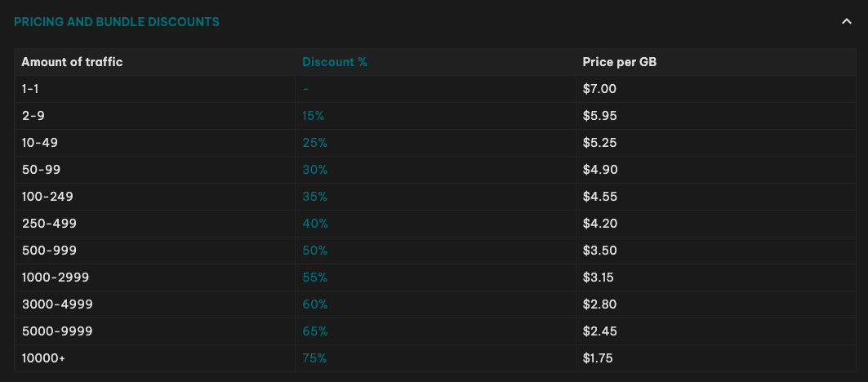Select the 10000+ traffic tier
This screenshot has height=382, width=868.
(42, 358)
